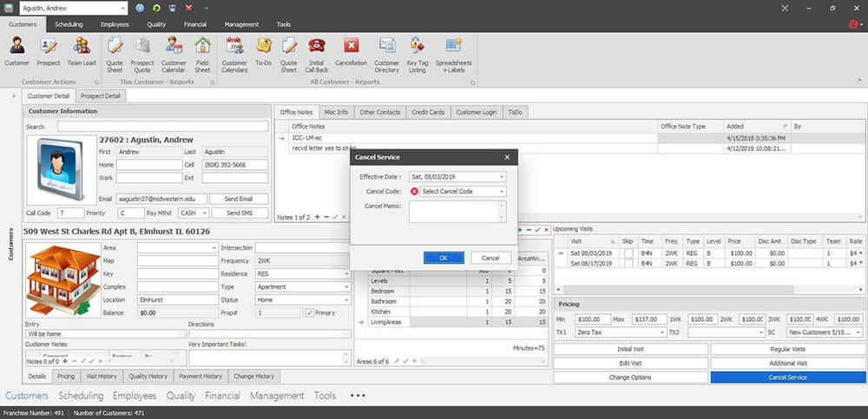Toggle the Primary checkbox
868x419 pixels.
[310, 312]
